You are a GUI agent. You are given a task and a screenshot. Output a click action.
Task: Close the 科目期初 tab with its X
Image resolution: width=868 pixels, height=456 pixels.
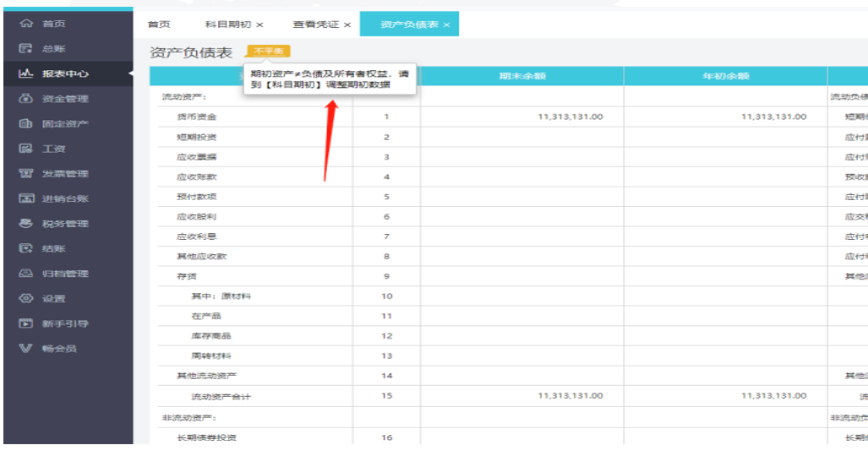(259, 24)
